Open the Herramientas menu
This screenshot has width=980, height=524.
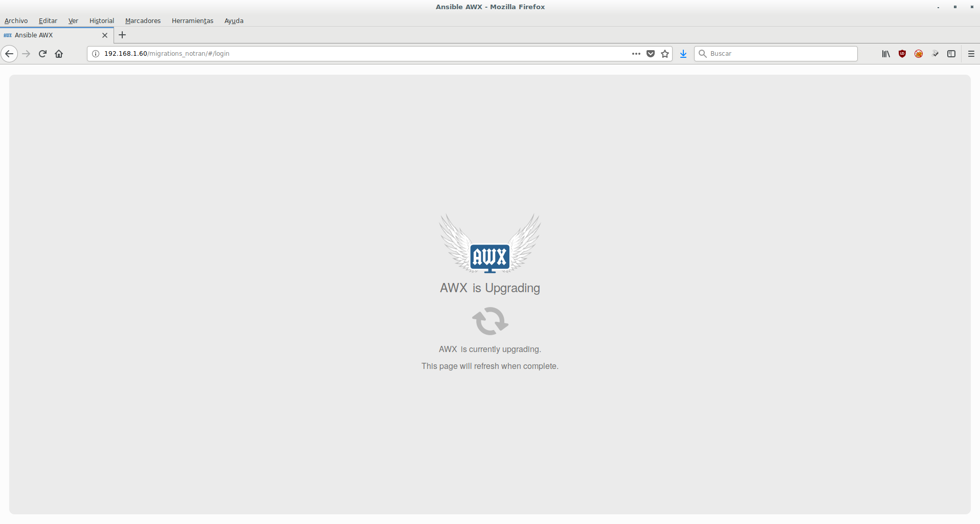(192, 21)
